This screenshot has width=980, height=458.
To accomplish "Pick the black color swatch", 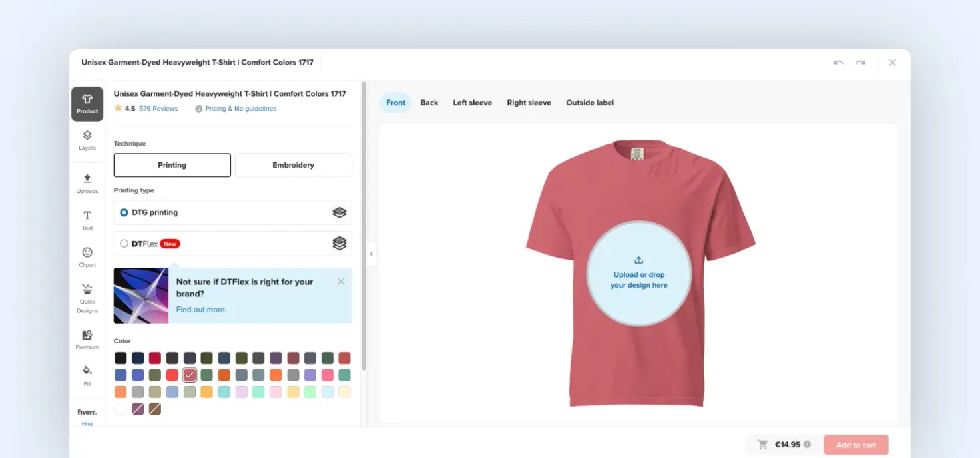I will (x=121, y=358).
